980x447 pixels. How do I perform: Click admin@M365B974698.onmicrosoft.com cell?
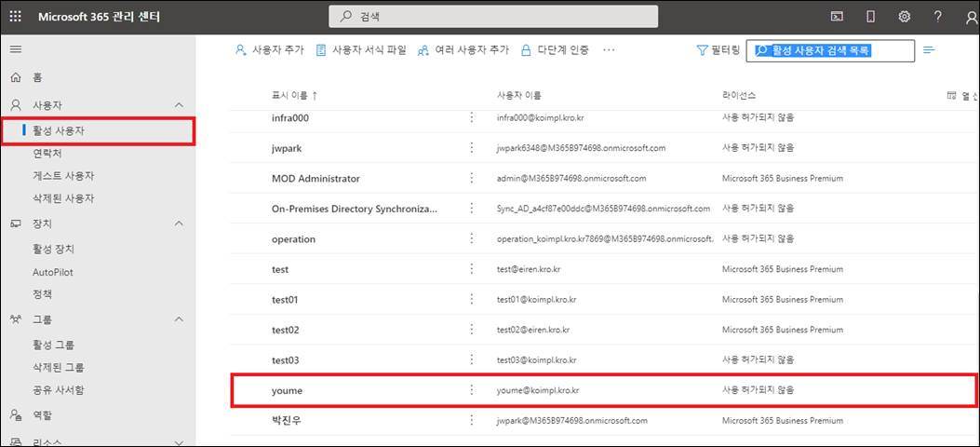[x=571, y=178]
